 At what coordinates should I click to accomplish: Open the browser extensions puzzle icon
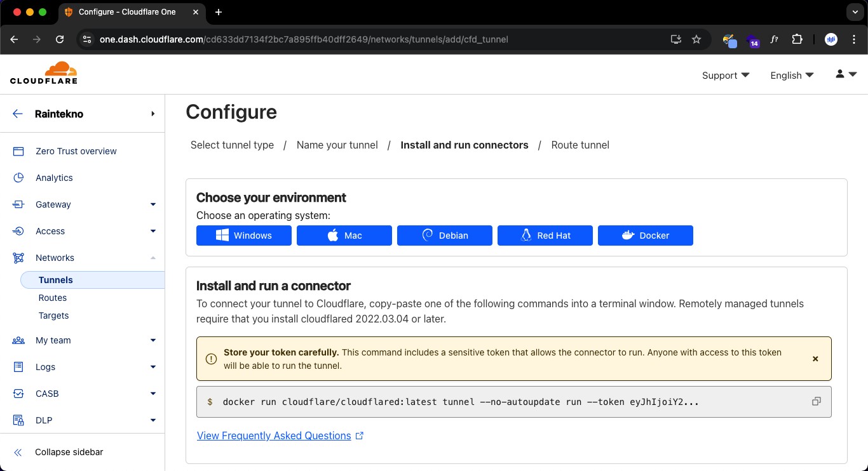pos(797,39)
